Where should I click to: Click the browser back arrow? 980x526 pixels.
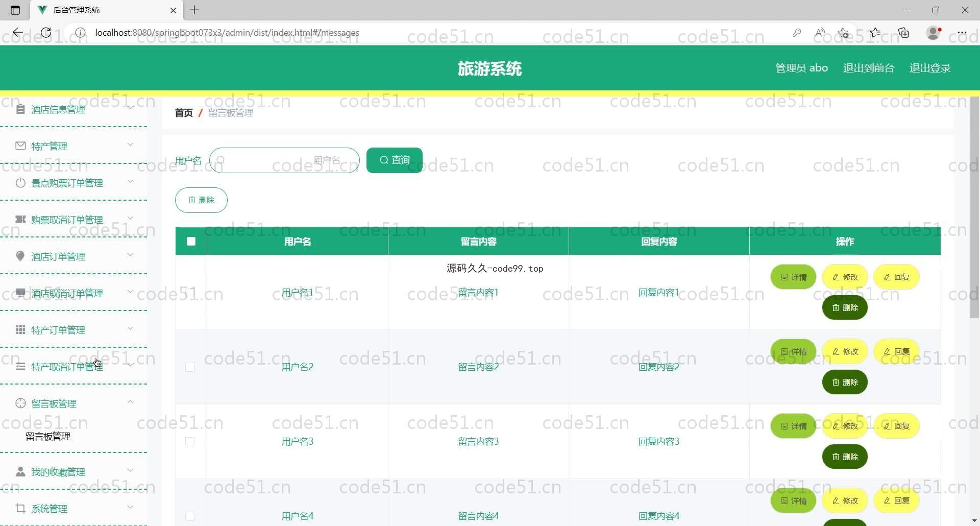17,33
